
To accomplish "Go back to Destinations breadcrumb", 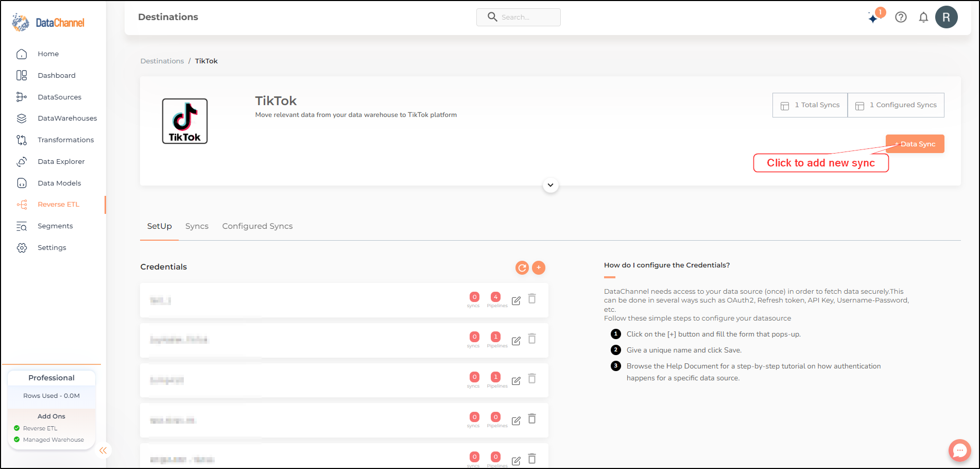I will coord(162,61).
